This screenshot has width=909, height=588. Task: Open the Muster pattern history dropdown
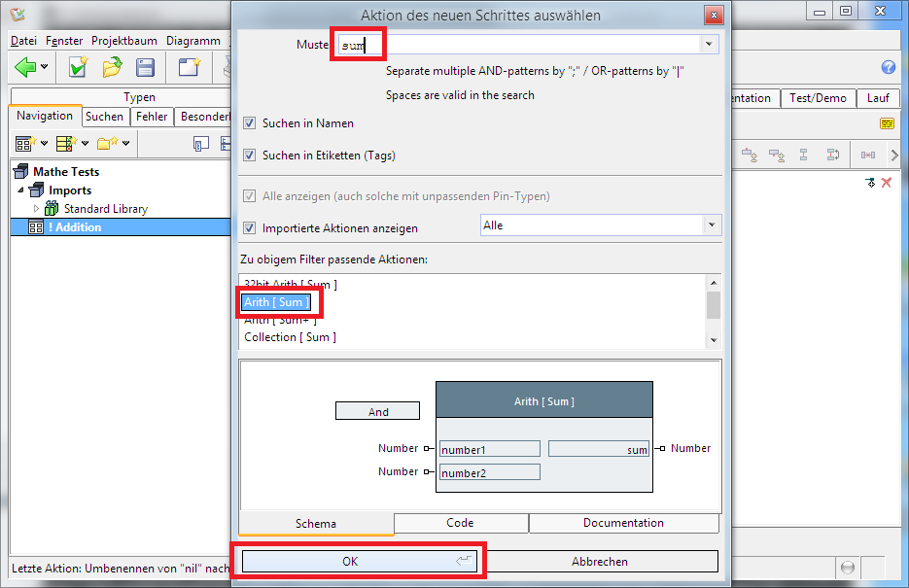click(x=709, y=44)
